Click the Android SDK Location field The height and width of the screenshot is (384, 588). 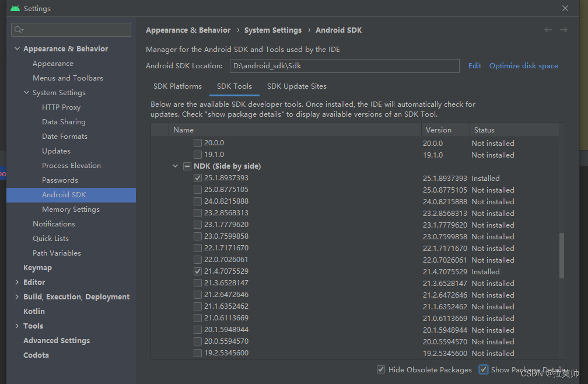click(x=345, y=65)
